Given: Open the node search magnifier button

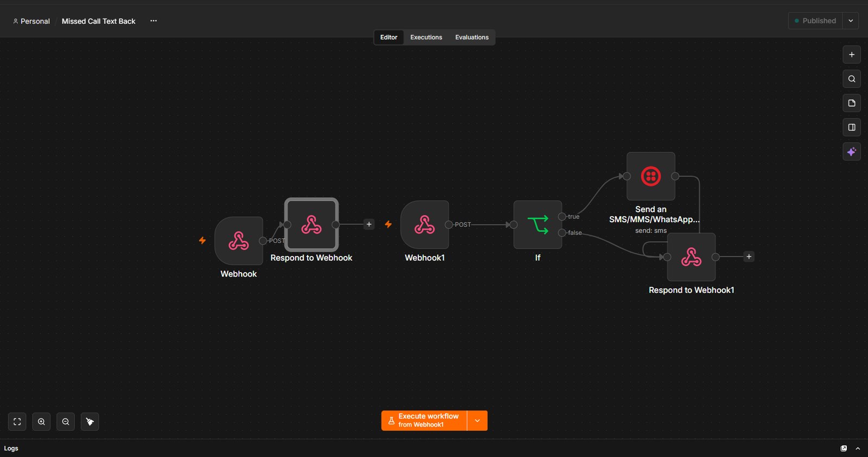Looking at the screenshot, I should [x=852, y=79].
